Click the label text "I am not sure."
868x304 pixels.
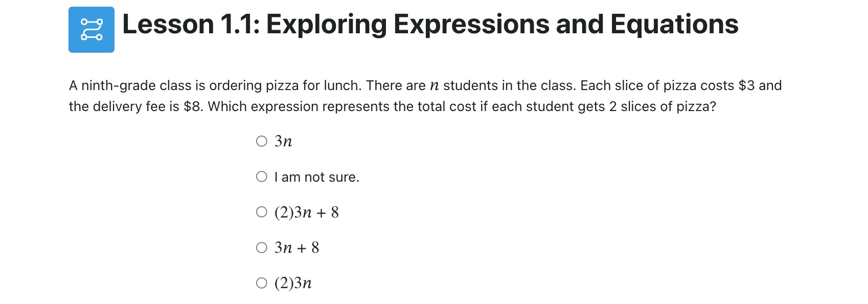(x=316, y=177)
